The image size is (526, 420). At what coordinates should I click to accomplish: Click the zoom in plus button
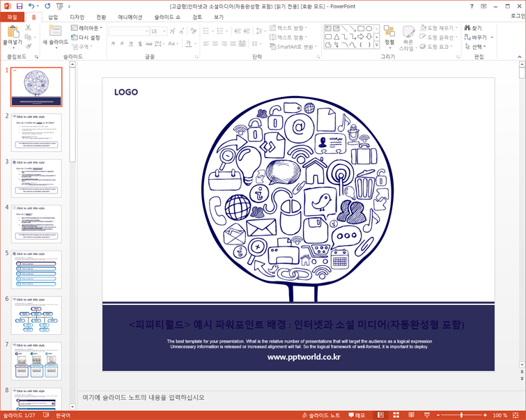[485, 415]
